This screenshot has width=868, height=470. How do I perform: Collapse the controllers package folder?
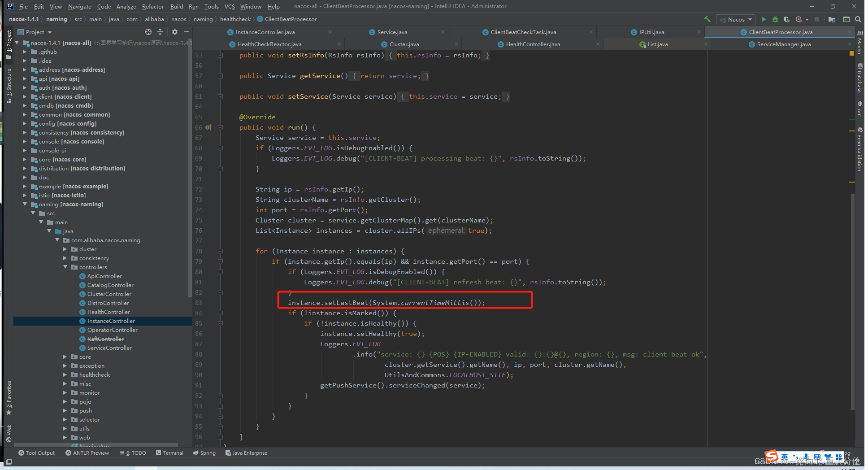click(x=65, y=267)
